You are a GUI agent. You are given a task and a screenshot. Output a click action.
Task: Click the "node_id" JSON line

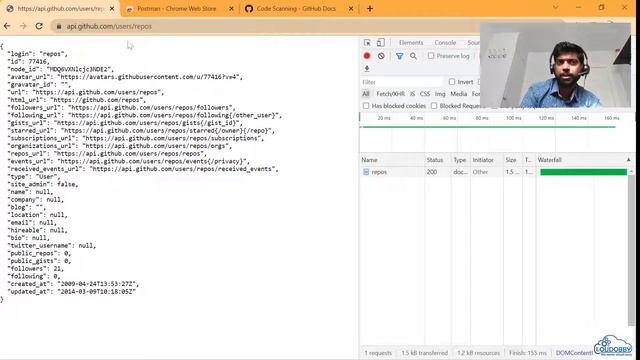pos(61,69)
